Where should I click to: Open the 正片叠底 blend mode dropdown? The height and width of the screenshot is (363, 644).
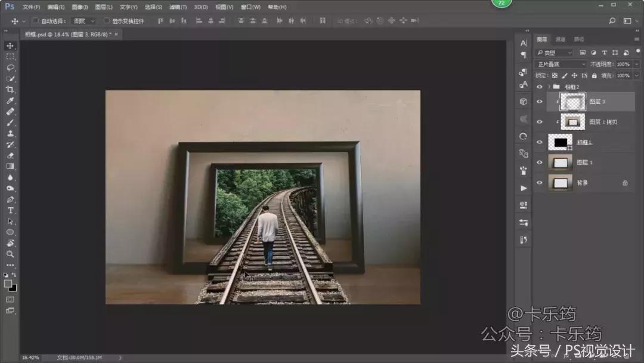(561, 64)
